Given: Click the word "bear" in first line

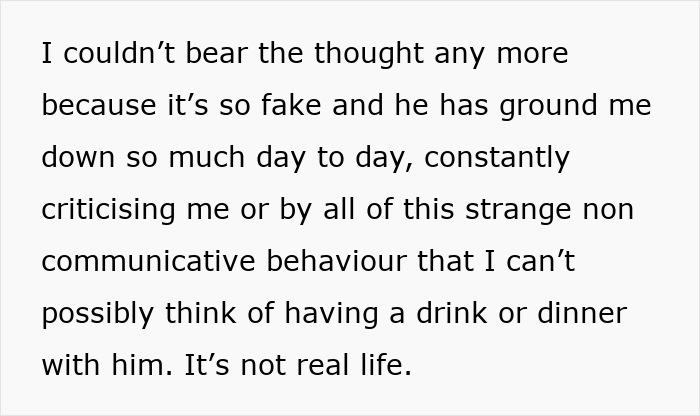Looking at the screenshot, I should tap(216, 53).
